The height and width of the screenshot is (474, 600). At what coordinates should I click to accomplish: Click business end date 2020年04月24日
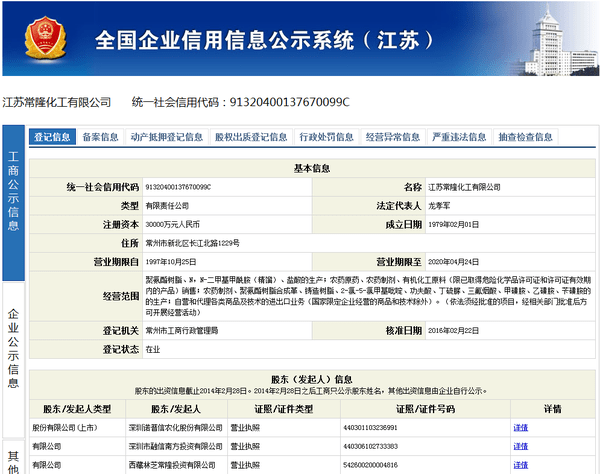point(453,262)
